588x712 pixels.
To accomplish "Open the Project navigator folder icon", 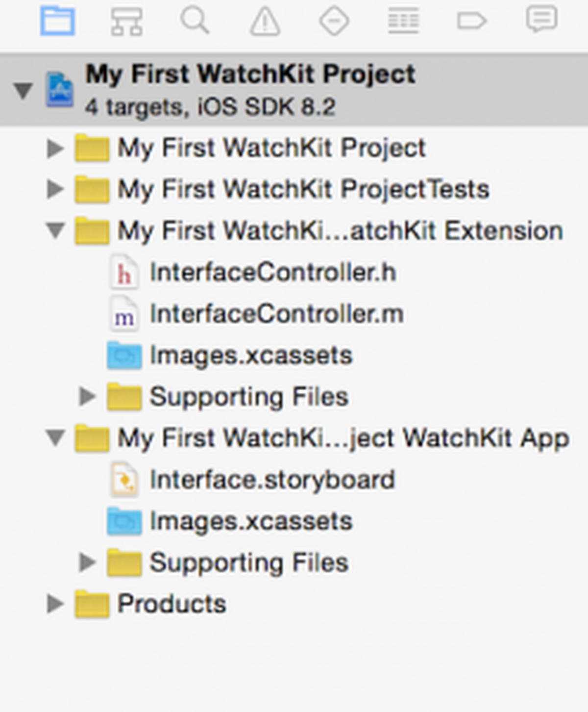I will 57,21.
